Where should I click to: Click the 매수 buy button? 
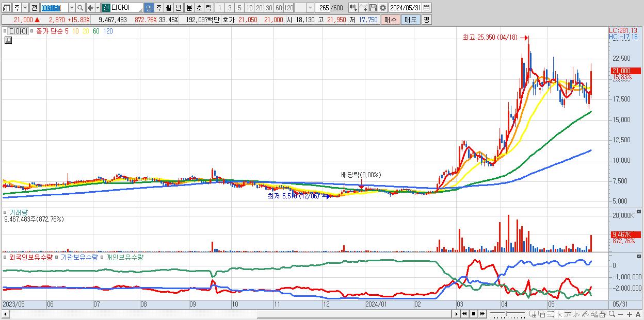(x=391, y=20)
